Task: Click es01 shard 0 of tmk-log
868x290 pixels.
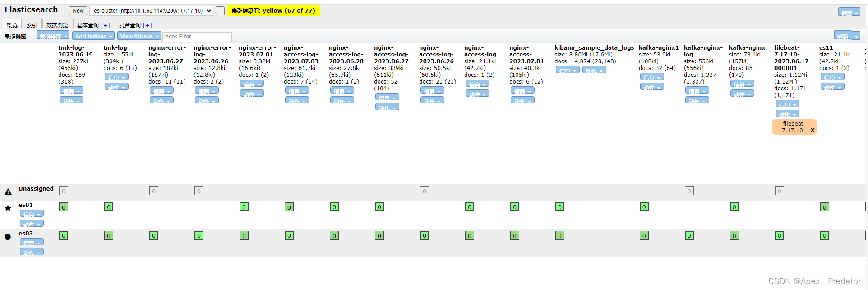Action: point(109,207)
